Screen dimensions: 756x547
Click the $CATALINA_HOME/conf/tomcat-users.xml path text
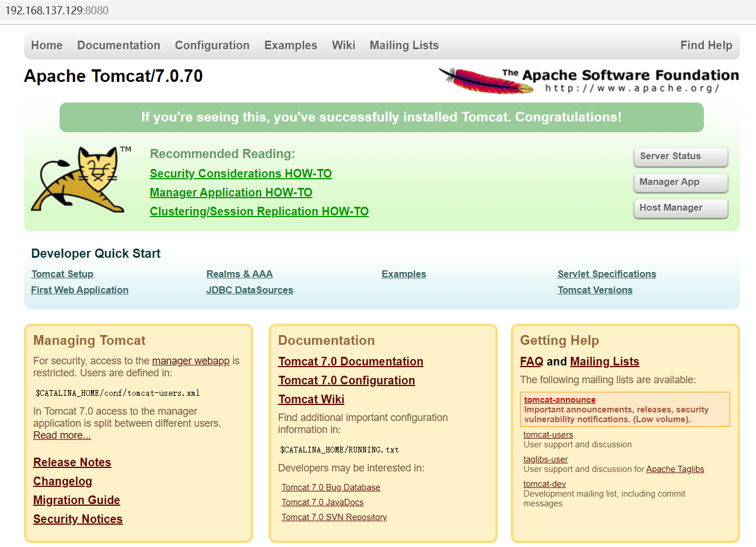pos(117,393)
